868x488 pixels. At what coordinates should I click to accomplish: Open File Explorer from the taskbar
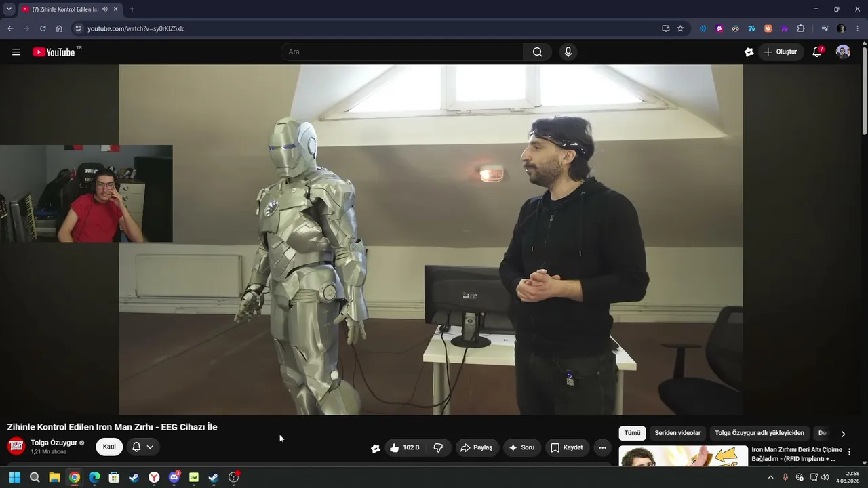pyautogui.click(x=54, y=477)
